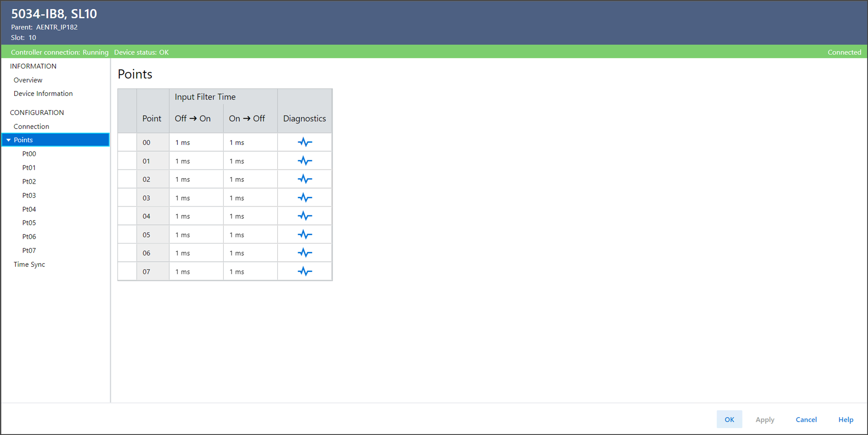This screenshot has width=868, height=435.
Task: Open diagnostics for point 07
Action: coord(304,272)
